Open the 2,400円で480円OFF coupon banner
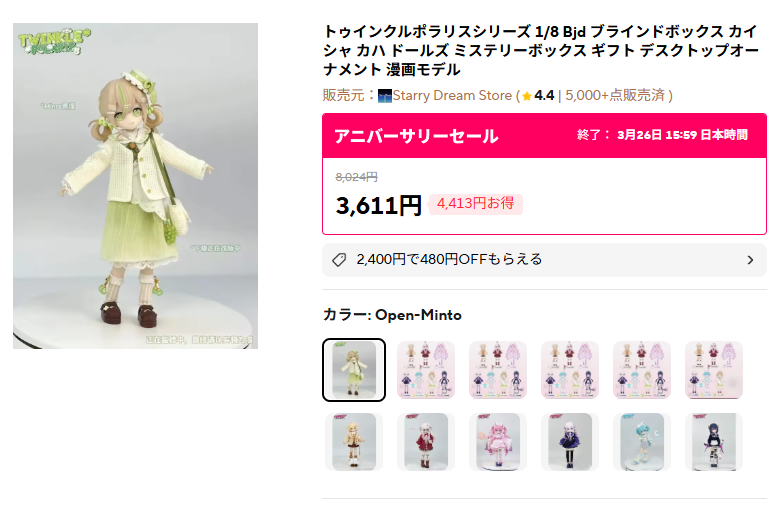The image size is (776, 512). (x=544, y=260)
